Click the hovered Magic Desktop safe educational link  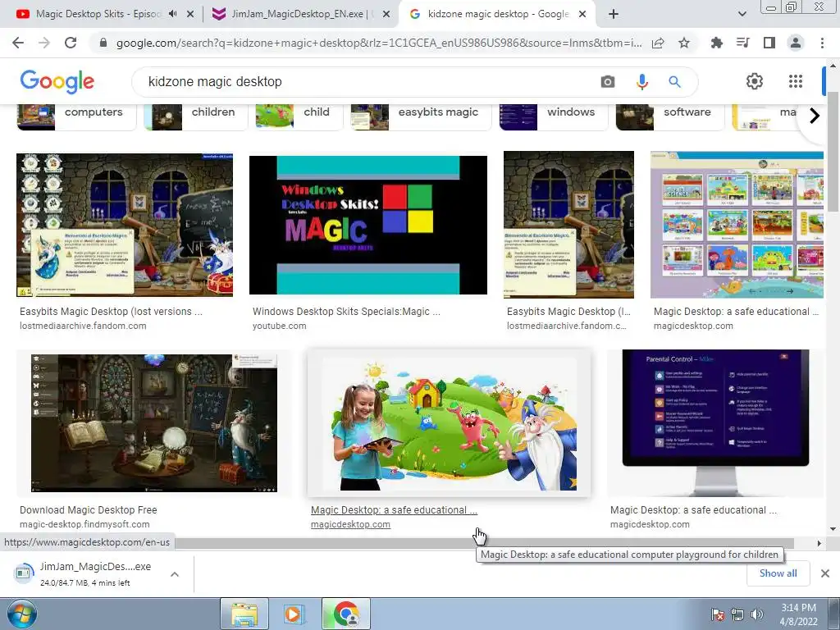394,510
